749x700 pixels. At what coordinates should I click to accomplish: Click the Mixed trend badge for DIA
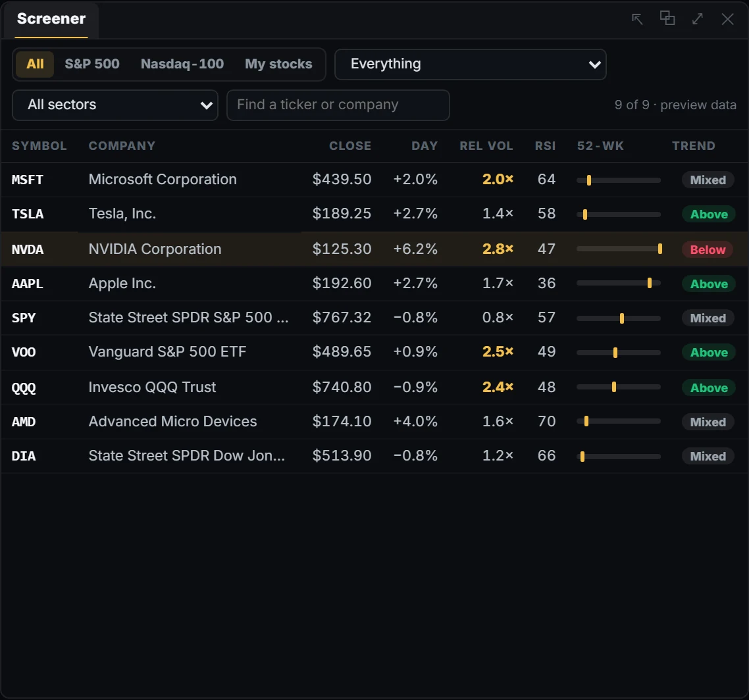708,457
